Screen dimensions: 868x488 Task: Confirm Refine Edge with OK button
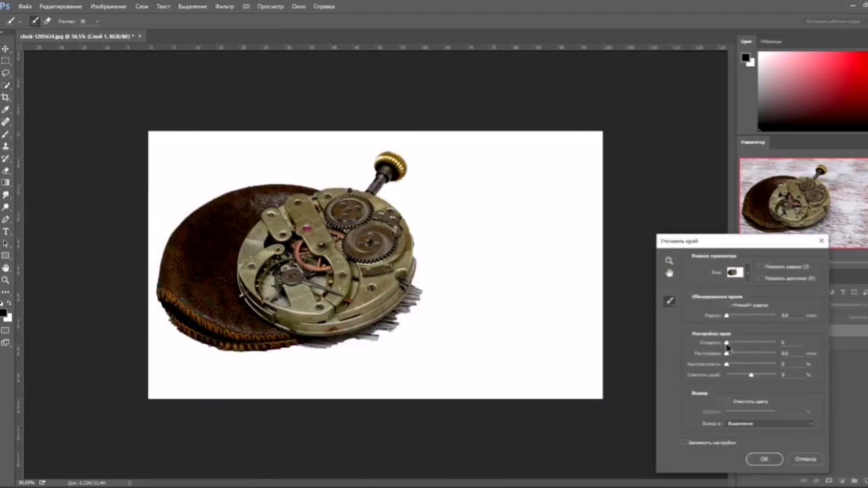point(764,459)
